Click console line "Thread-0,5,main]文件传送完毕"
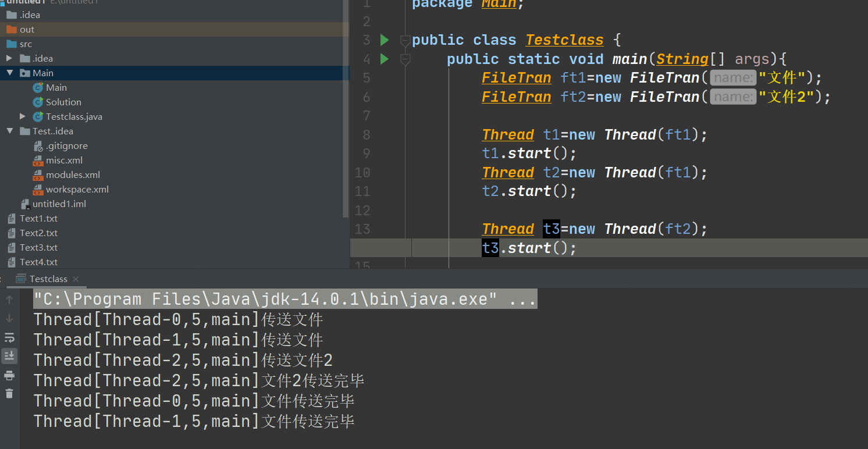Screen dimensions: 868x449 click(x=194, y=401)
